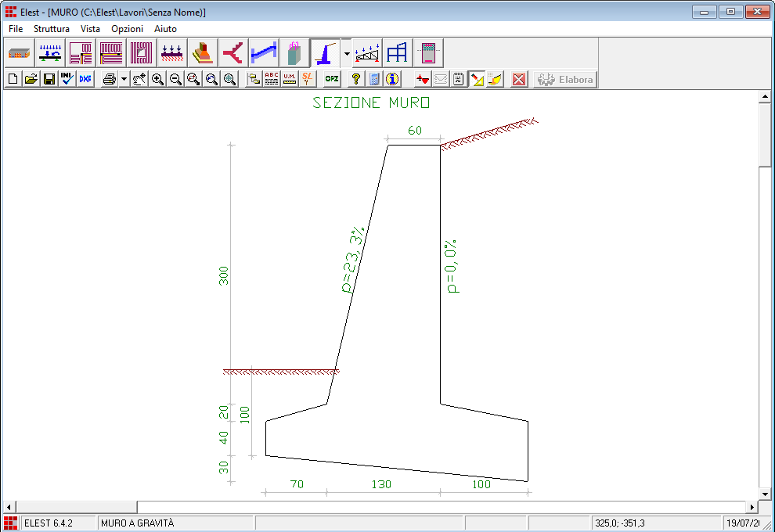Open the U.M. units of measure icon

290,79
